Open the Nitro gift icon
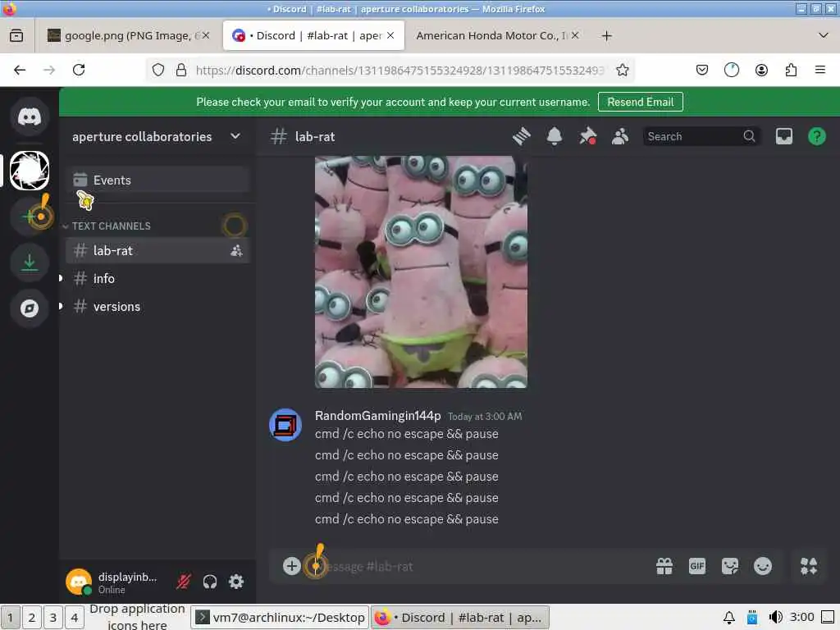The height and width of the screenshot is (630, 840). [664, 566]
